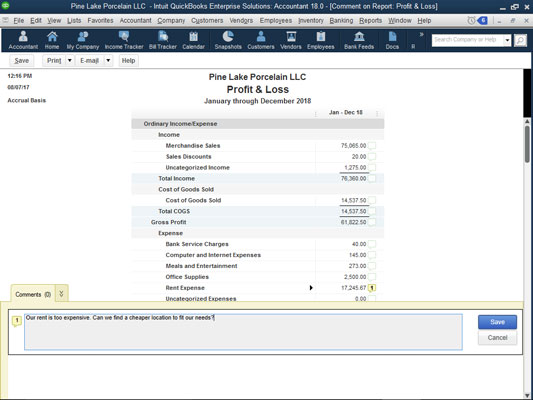Click Jan - Dec 18 column header
Image resolution: width=533 pixels, height=400 pixels.
pyautogui.click(x=346, y=112)
